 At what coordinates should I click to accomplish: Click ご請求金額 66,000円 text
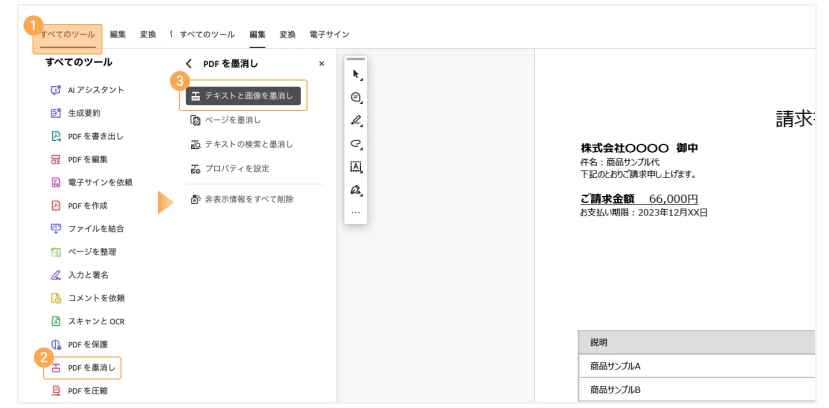coord(639,199)
